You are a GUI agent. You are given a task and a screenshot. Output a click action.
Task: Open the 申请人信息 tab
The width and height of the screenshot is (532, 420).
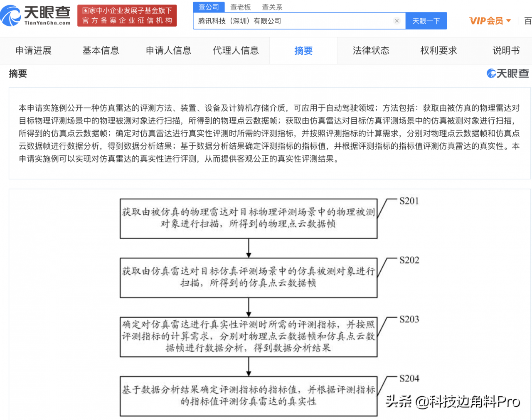coord(168,51)
